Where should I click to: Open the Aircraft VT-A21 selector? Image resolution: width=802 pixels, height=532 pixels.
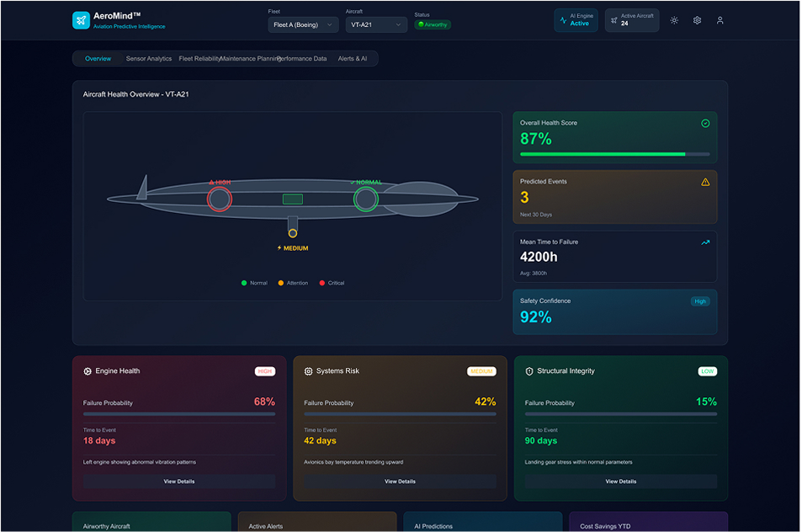pos(375,24)
